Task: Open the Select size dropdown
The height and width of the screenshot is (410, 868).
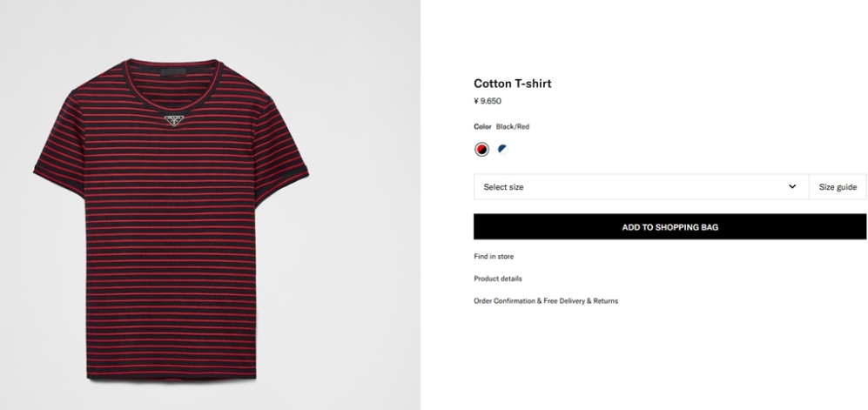Action: (641, 187)
